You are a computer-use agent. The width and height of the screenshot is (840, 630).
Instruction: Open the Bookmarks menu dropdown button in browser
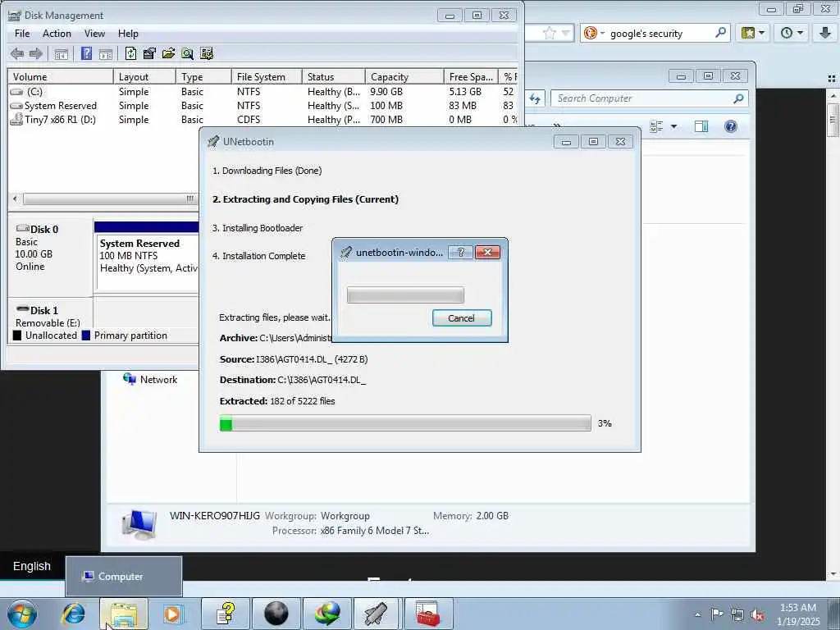pyautogui.click(x=754, y=33)
